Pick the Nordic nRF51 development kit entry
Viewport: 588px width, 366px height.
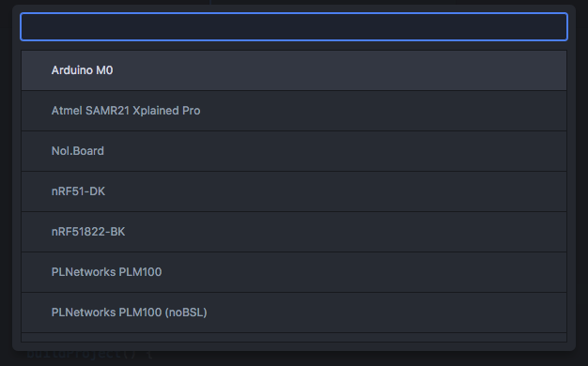click(x=294, y=191)
